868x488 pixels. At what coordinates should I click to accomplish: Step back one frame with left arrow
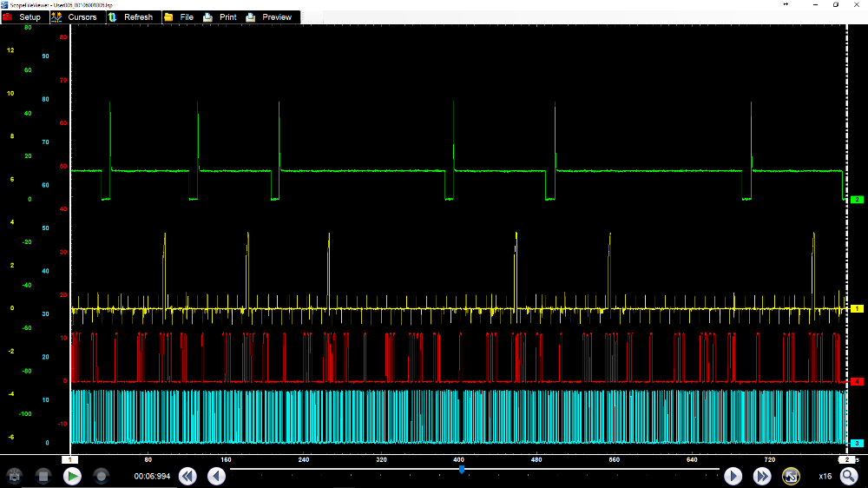tap(217, 476)
